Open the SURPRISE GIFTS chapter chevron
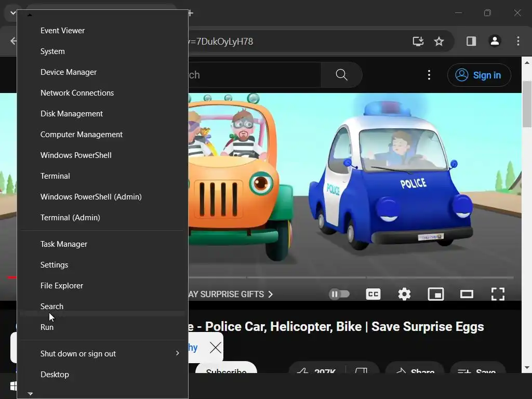 tap(270, 294)
